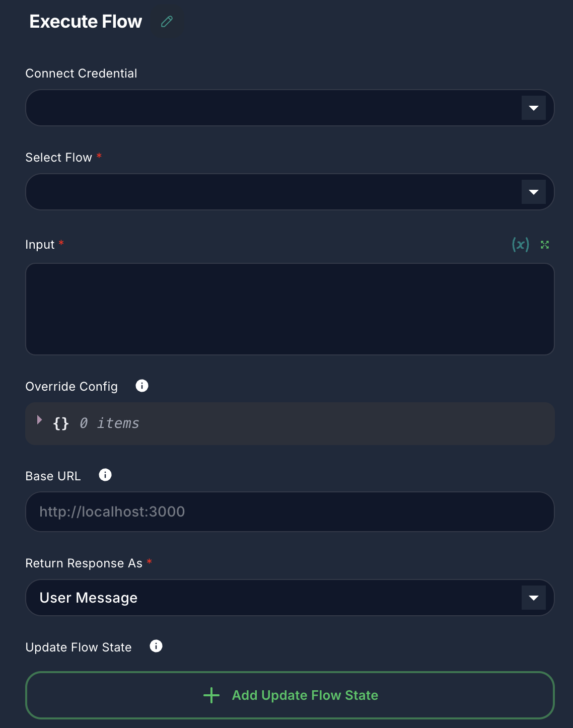
Task: Select the User Message value
Action: pos(88,598)
